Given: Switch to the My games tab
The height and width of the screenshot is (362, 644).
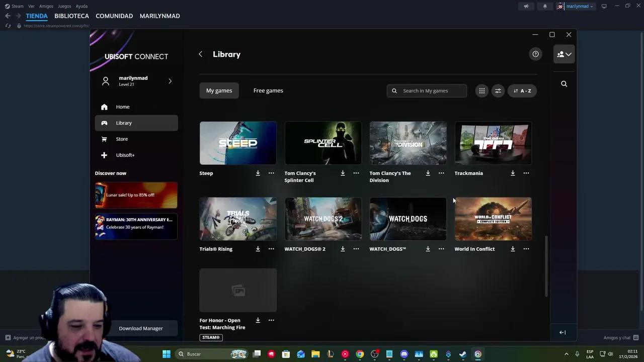Looking at the screenshot, I should coord(219,90).
